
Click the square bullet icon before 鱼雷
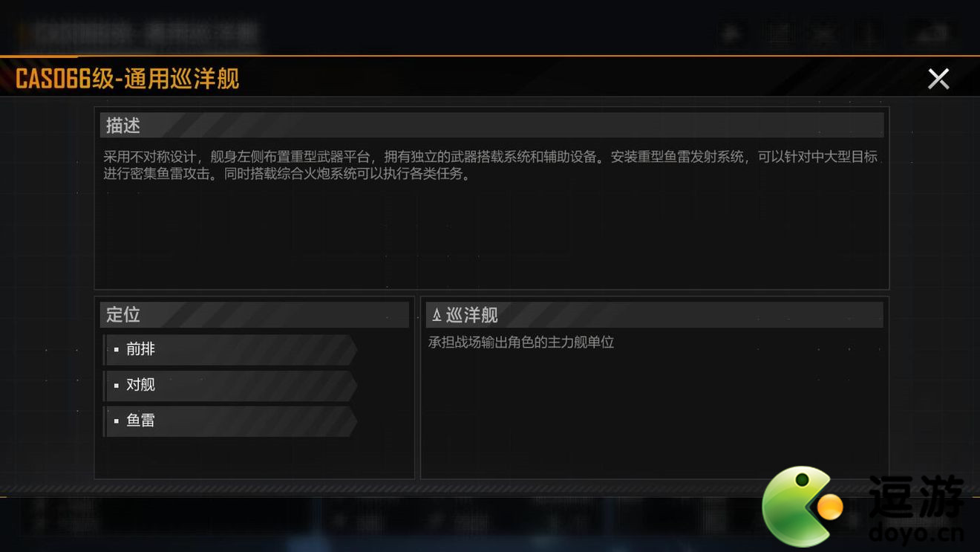tap(117, 421)
